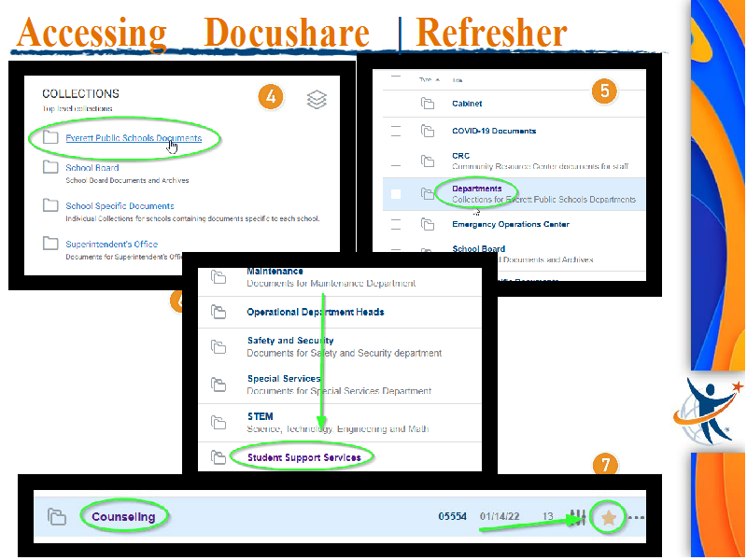Screen dimensions: 747x560
Task: Click the handle number 05554
Action: [x=452, y=517]
